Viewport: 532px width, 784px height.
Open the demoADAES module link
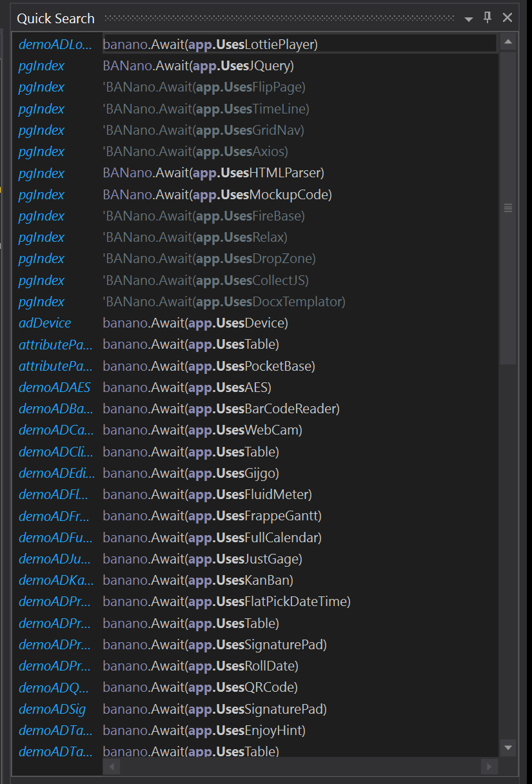coord(54,387)
